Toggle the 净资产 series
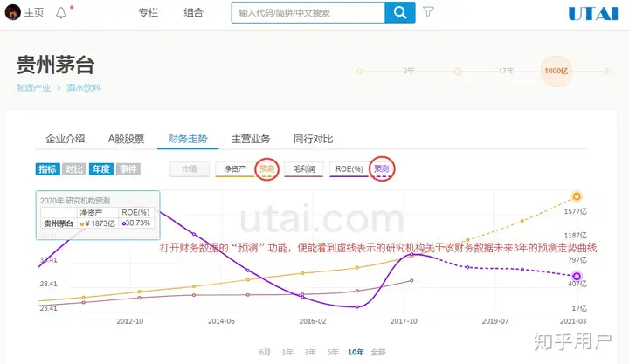The image size is (629, 364). point(235,168)
